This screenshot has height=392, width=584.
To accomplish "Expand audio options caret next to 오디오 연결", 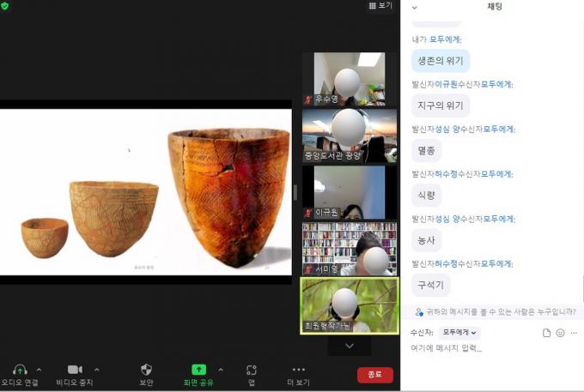I will point(39,369).
